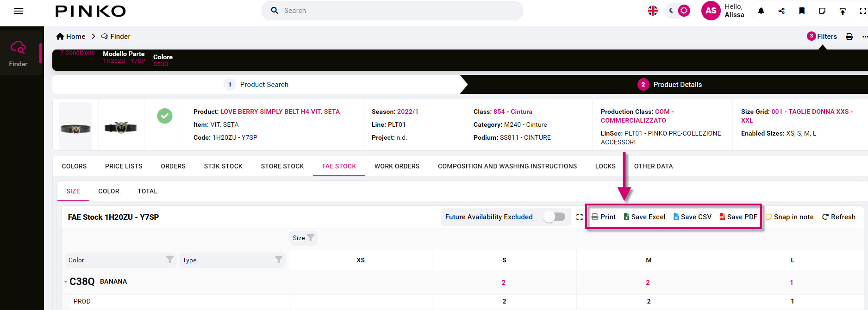
Task: Click the magnifier icon in search bar
Action: [275, 10]
